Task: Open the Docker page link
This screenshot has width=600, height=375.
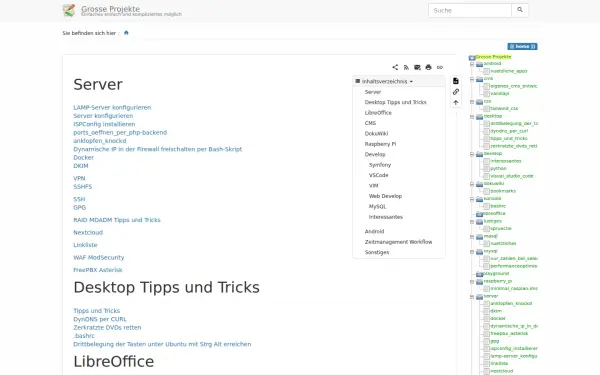Action: coord(83,158)
